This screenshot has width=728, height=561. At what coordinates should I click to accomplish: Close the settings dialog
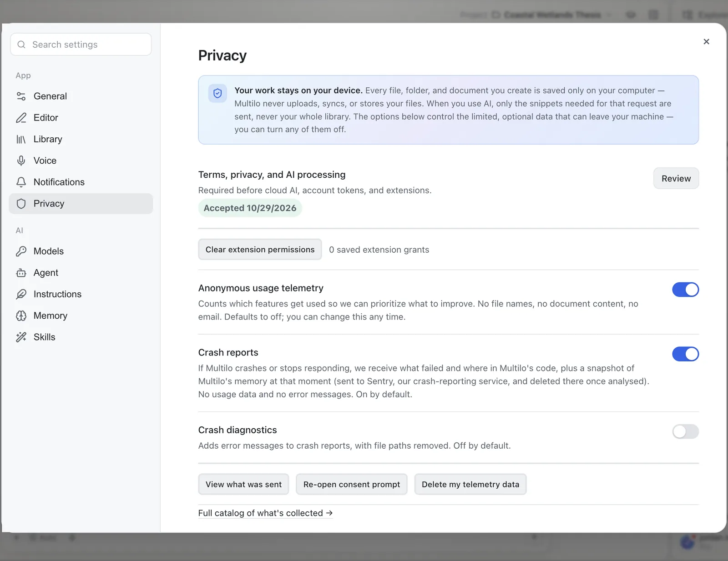coord(706,41)
